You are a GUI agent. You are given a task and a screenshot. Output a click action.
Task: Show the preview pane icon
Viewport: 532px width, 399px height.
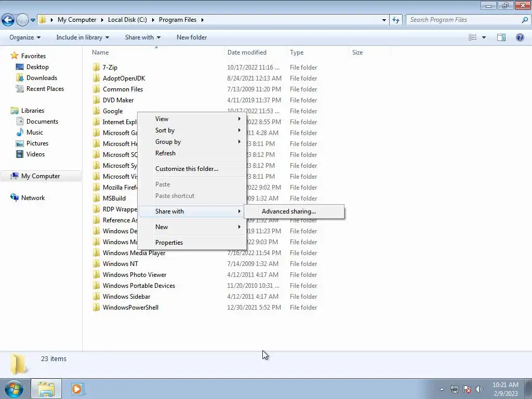[x=501, y=37]
